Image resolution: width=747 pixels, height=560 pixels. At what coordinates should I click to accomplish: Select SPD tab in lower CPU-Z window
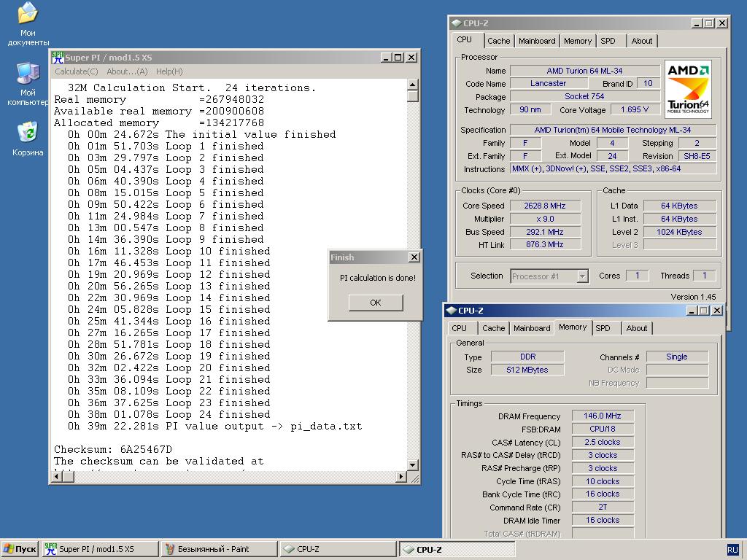point(603,328)
